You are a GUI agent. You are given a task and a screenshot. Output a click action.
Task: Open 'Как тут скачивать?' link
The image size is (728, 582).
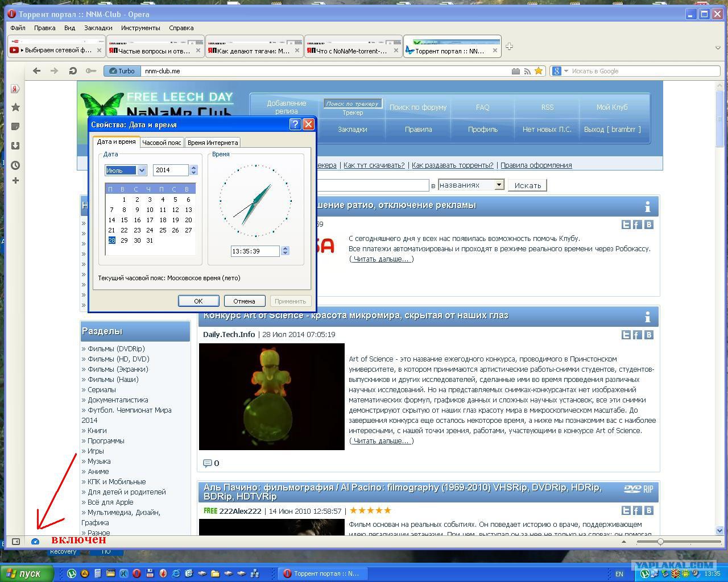pyautogui.click(x=374, y=165)
